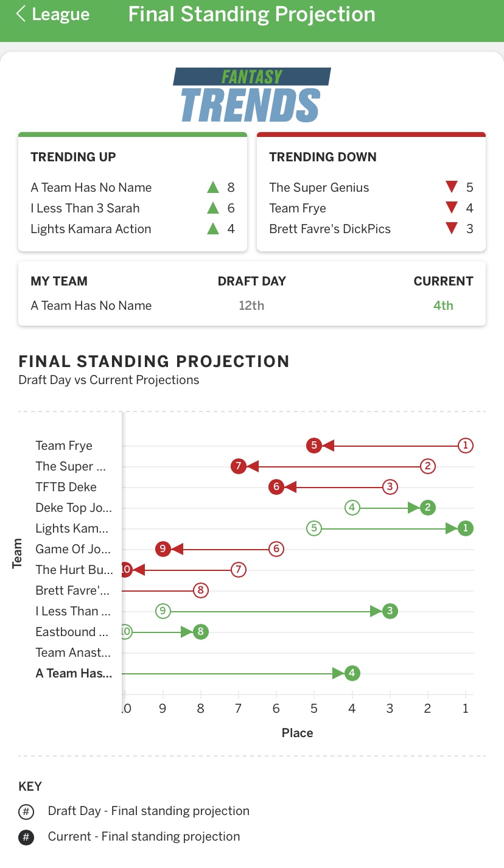This screenshot has width=504, height=868.
Task: Tap the Draft Day key hollow circle icon
Action: coord(26,812)
